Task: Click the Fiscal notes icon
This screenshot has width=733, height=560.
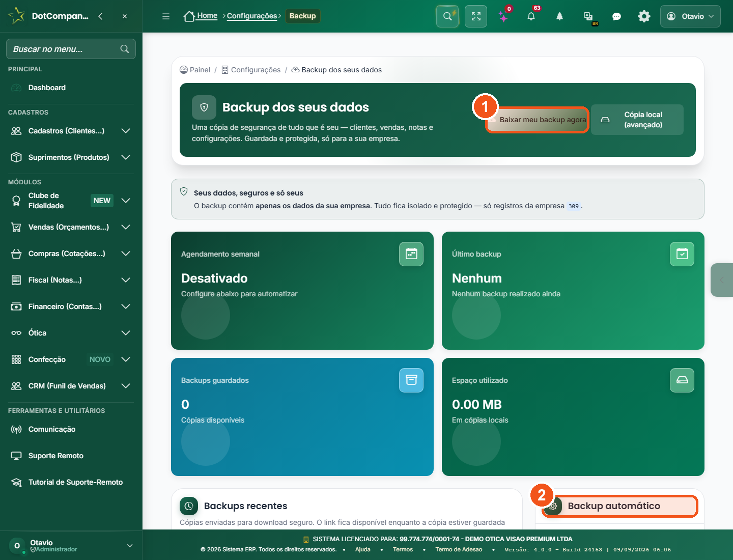Action: click(x=16, y=280)
